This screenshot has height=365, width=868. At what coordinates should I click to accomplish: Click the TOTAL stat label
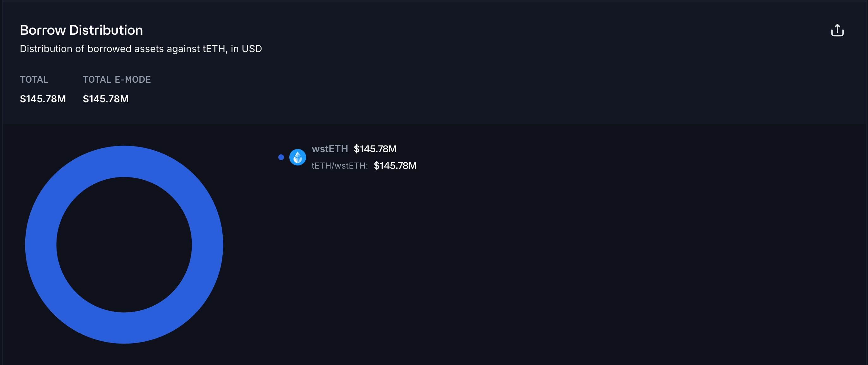[x=34, y=80]
